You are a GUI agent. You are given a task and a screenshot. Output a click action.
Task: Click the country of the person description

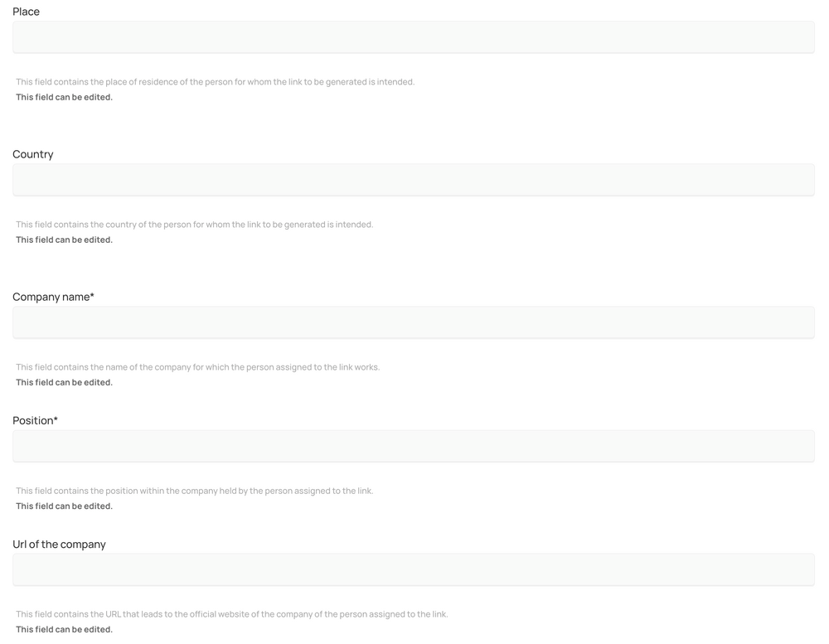click(194, 225)
